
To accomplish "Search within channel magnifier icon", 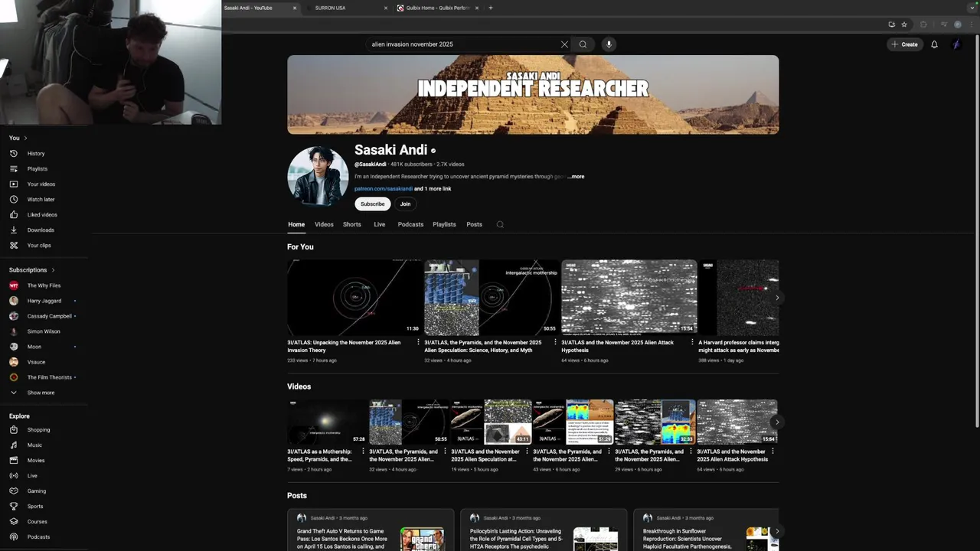I will point(500,224).
